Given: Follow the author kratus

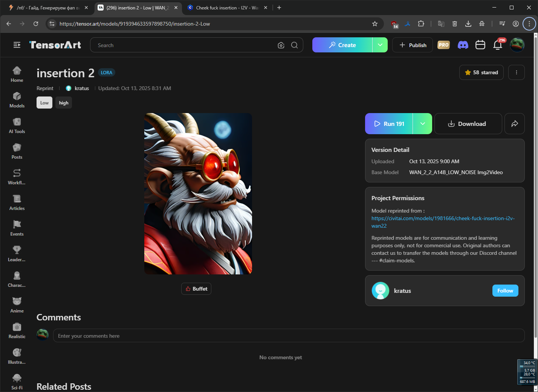Looking at the screenshot, I should pyautogui.click(x=505, y=291).
